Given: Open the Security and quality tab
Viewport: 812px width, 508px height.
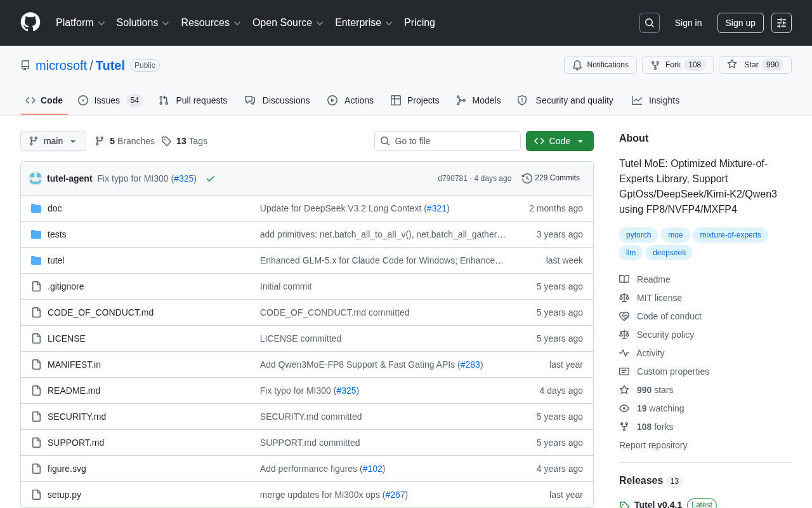Looking at the screenshot, I should (565, 100).
